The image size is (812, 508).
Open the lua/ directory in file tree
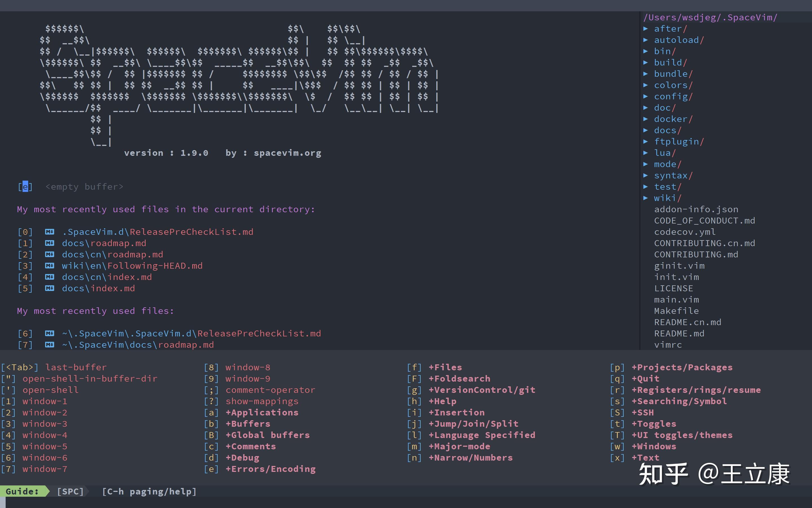point(665,153)
